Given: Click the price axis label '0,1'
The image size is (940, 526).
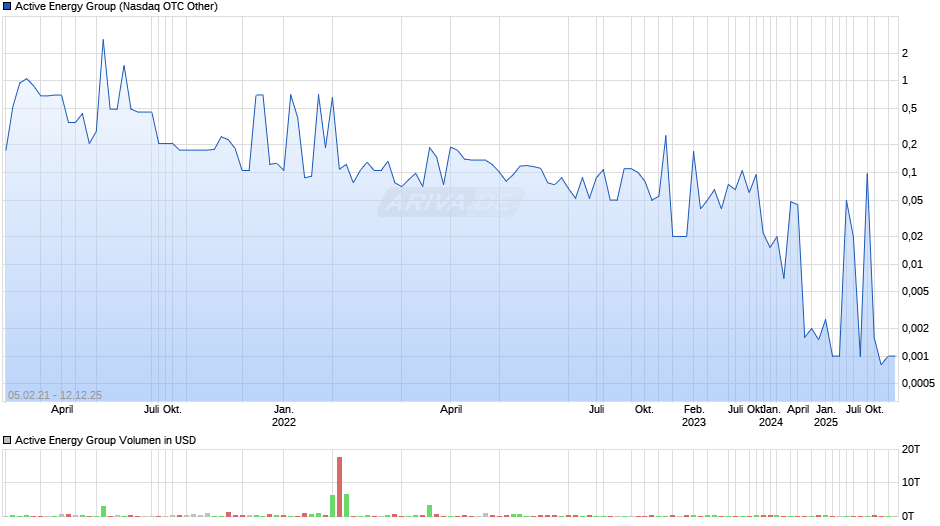Looking at the screenshot, I should 909,172.
